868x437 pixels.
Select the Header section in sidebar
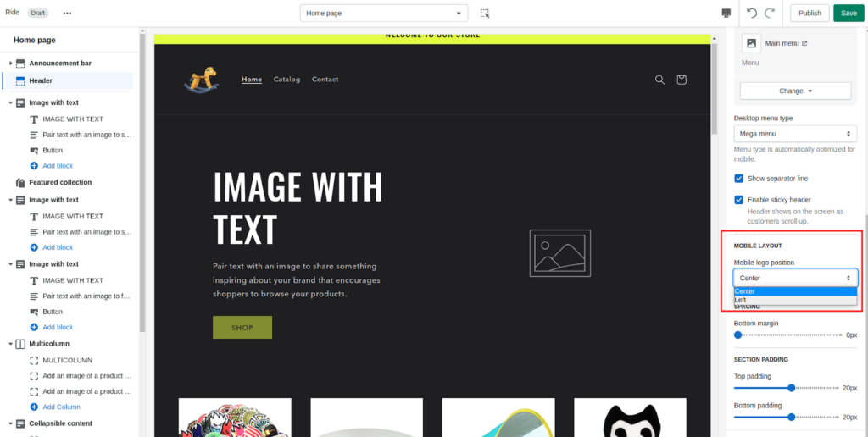pyautogui.click(x=68, y=80)
